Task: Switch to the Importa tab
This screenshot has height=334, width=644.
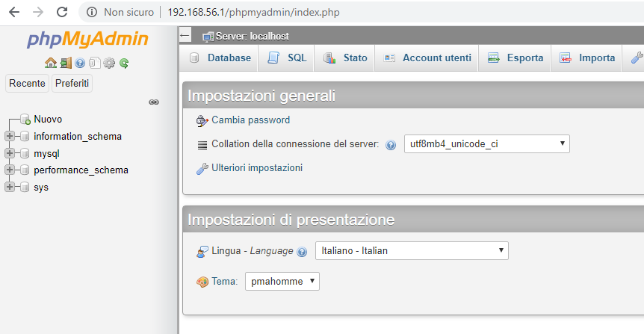Action: click(x=586, y=58)
